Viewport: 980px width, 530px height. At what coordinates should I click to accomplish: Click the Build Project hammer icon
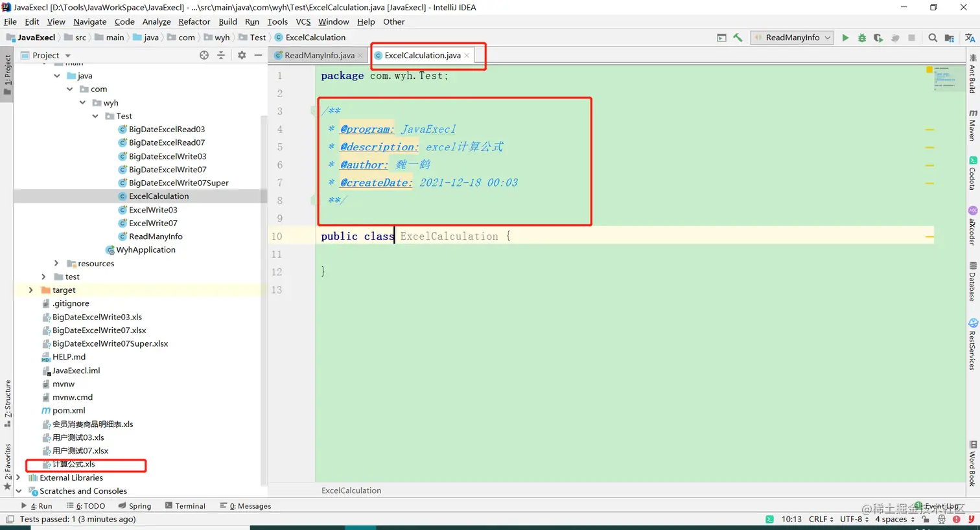point(738,38)
